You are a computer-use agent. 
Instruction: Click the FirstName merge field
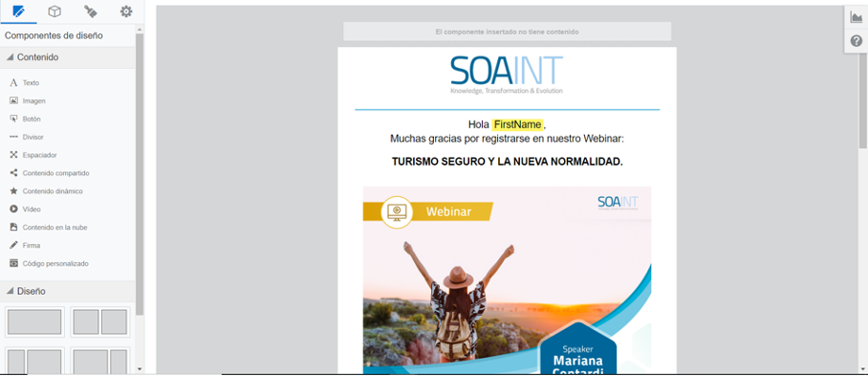pos(517,124)
